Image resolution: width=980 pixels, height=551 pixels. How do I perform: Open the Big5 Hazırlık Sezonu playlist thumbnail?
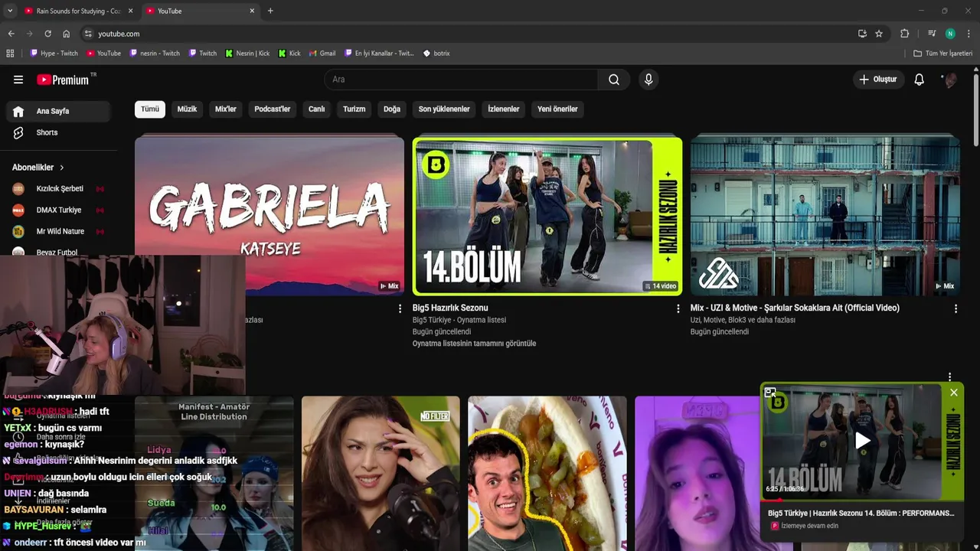coord(547,215)
